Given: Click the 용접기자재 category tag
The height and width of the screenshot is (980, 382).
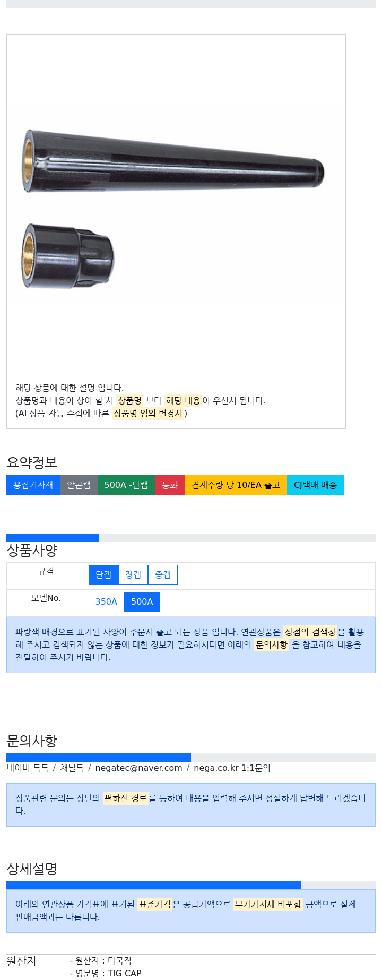Looking at the screenshot, I should (x=33, y=485).
